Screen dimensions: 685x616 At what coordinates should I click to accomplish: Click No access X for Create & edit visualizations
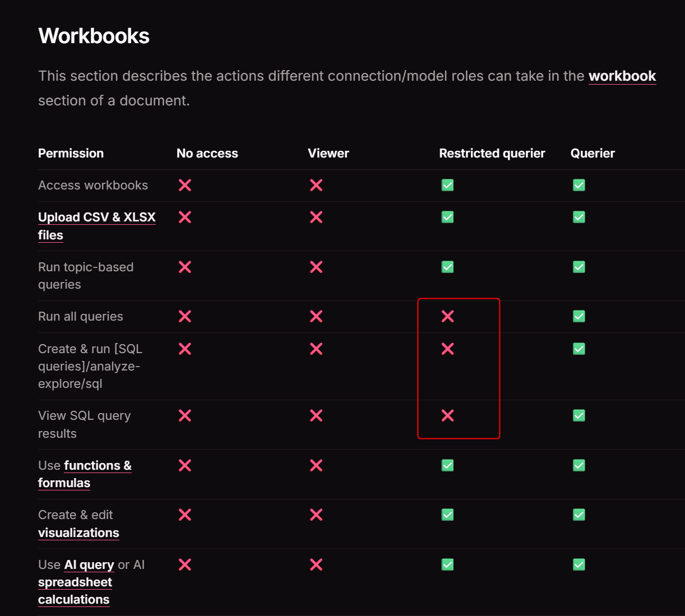[x=185, y=515]
